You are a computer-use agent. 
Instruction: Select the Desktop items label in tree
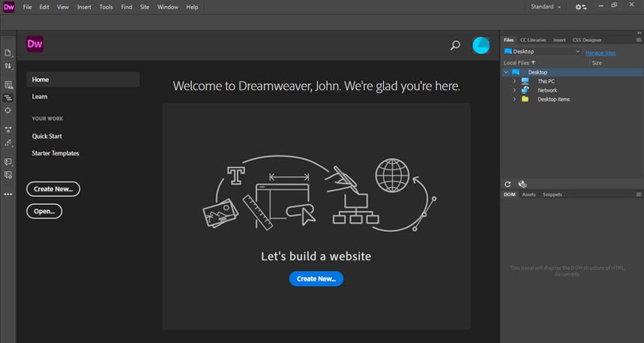point(553,99)
